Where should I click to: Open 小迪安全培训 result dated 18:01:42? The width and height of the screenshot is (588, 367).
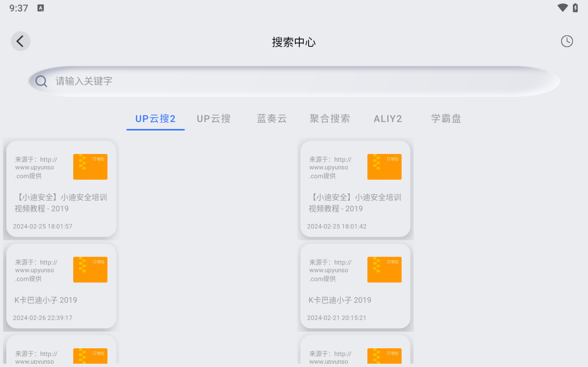(x=355, y=203)
